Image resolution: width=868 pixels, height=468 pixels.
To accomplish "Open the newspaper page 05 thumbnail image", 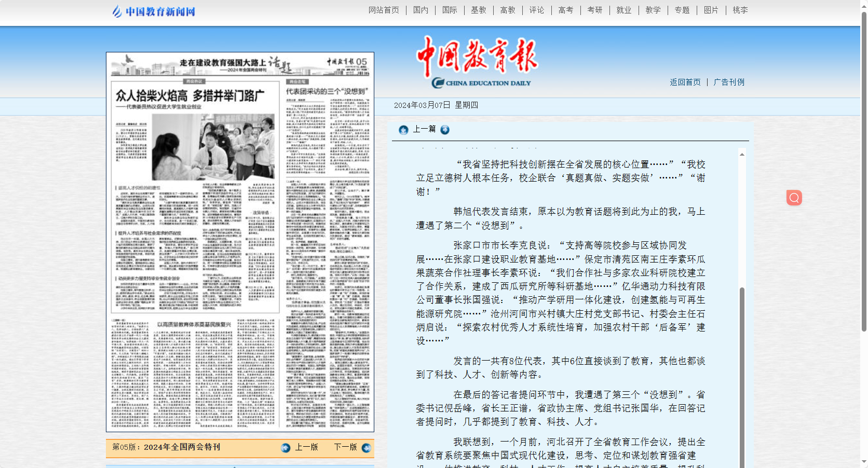I will coord(240,242).
